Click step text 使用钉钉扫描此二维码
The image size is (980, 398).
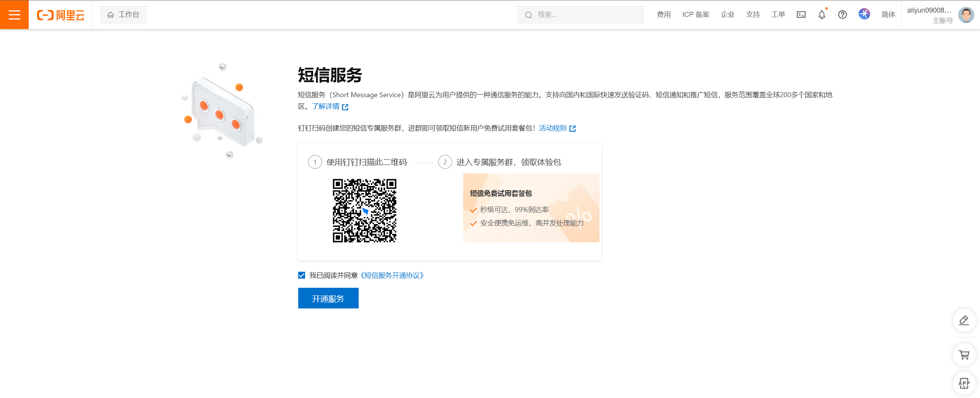tap(367, 162)
